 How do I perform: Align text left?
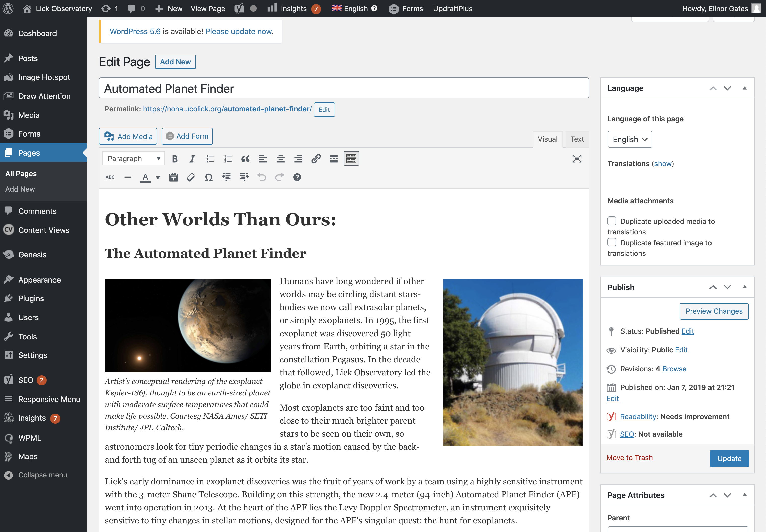(263, 159)
